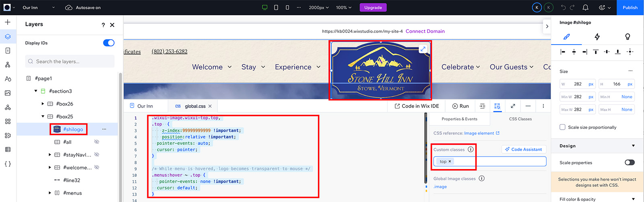Click the Connect Domain link
644x202 pixels.
click(x=425, y=31)
